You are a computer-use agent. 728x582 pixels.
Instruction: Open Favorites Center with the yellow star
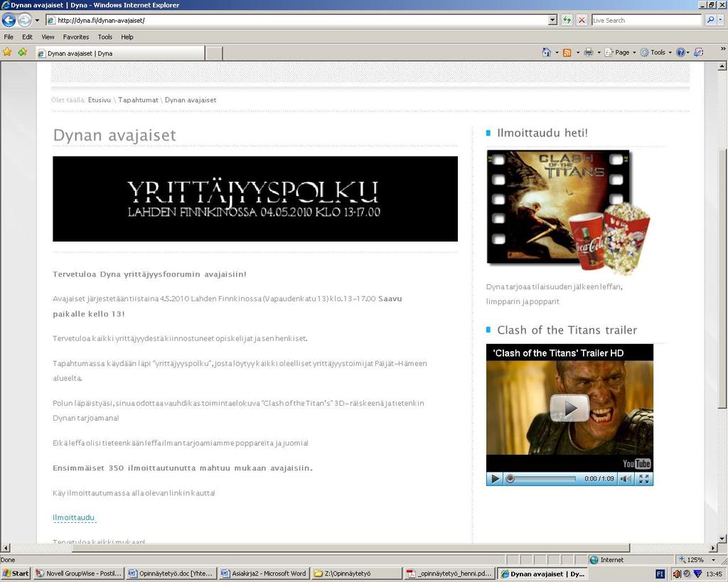click(x=7, y=53)
